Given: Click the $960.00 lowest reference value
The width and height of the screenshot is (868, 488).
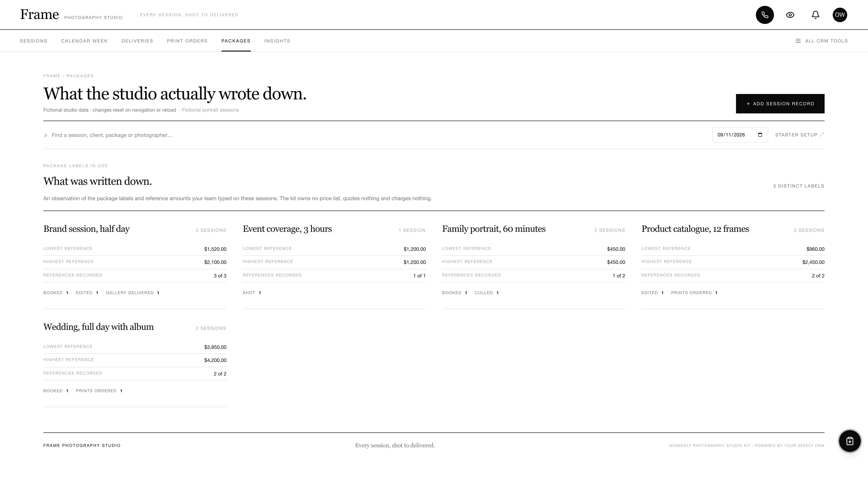Looking at the screenshot, I should [x=815, y=249].
